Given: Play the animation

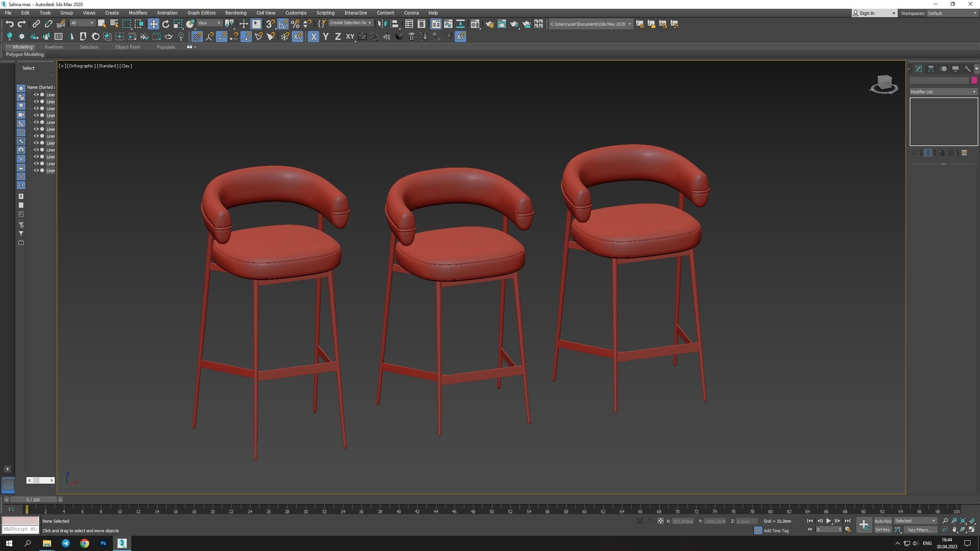Looking at the screenshot, I should tap(828, 521).
